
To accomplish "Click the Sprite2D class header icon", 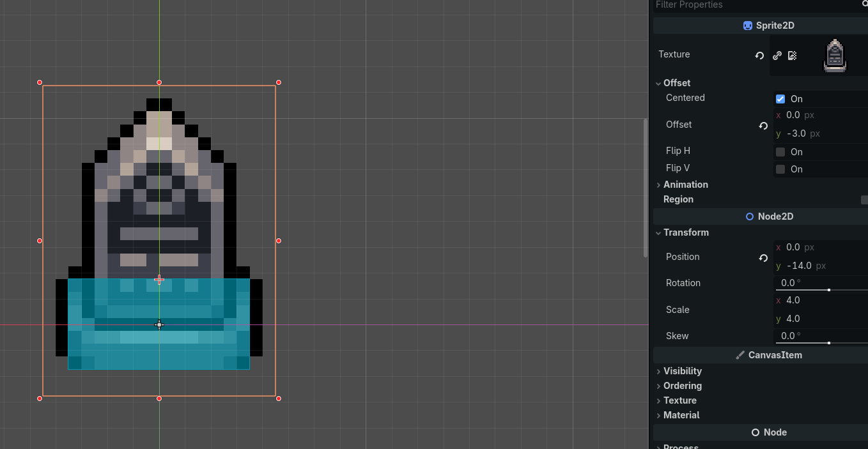I will 748,26.
